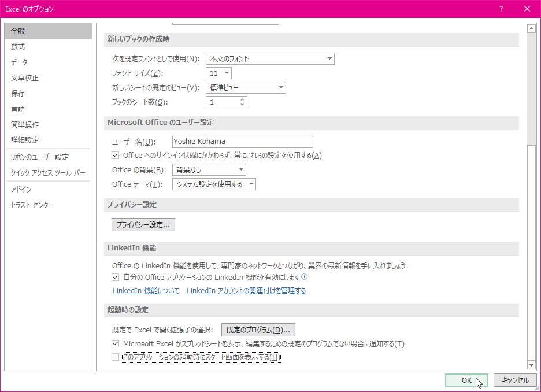Select the 簡単操作 category
This screenshot has width=541, height=392.
click(49, 124)
